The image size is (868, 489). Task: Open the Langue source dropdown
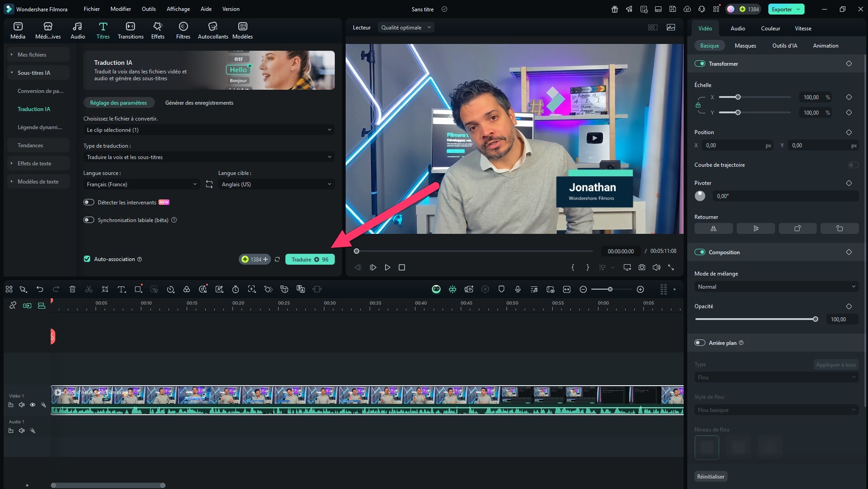click(x=141, y=184)
